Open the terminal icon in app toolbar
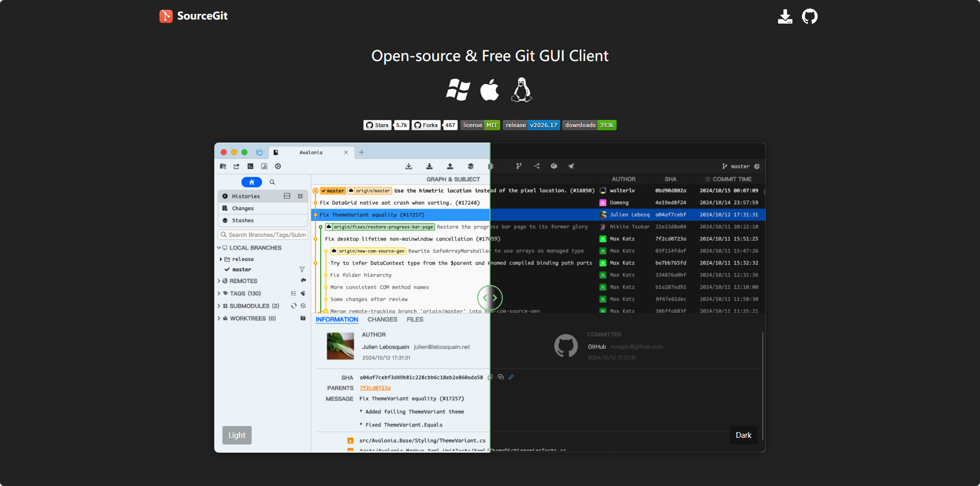 [250, 166]
